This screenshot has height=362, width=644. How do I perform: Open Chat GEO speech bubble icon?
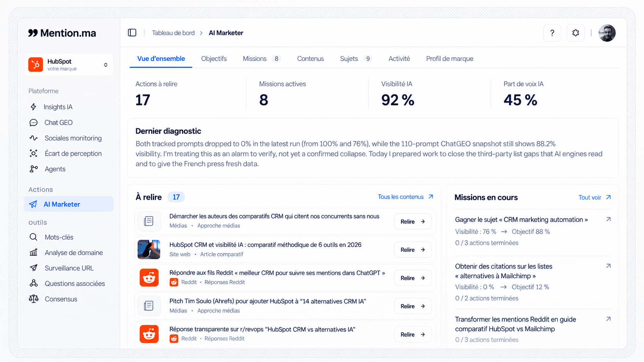coord(34,122)
